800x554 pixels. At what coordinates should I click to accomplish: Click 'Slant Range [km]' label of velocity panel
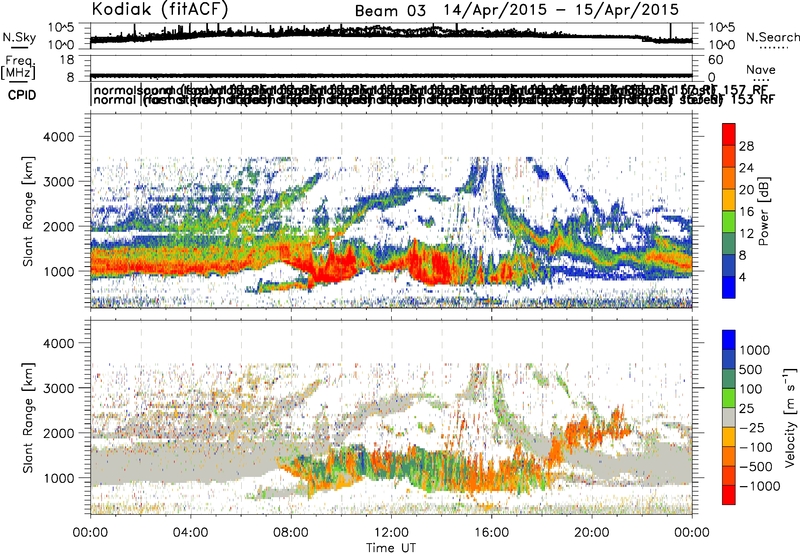click(28, 417)
